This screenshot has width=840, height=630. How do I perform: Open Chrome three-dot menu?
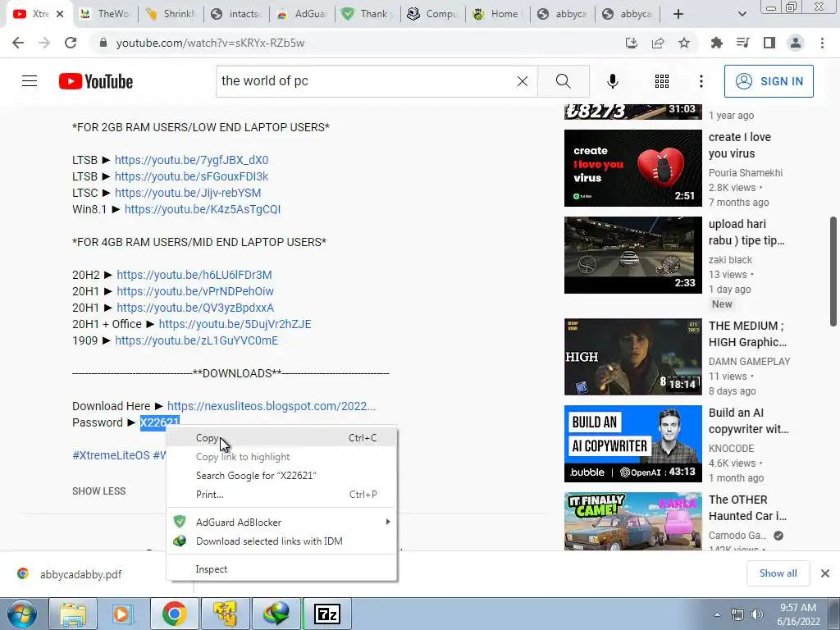pos(822,43)
